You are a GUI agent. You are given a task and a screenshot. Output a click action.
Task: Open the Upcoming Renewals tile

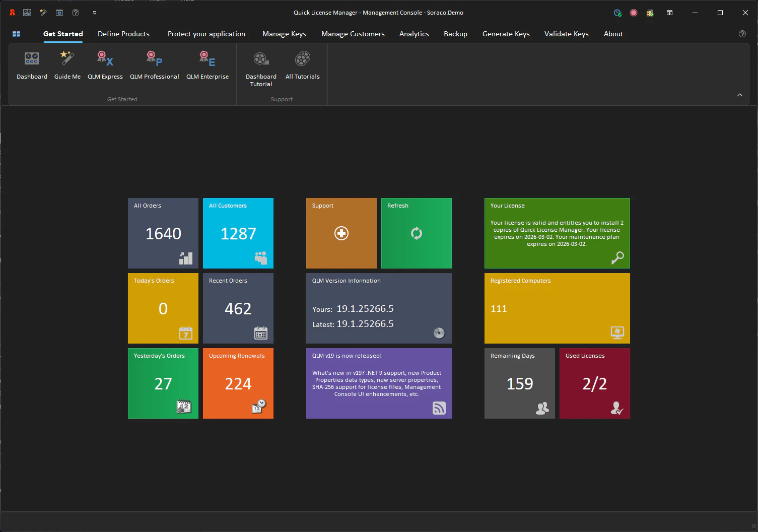[x=238, y=383]
